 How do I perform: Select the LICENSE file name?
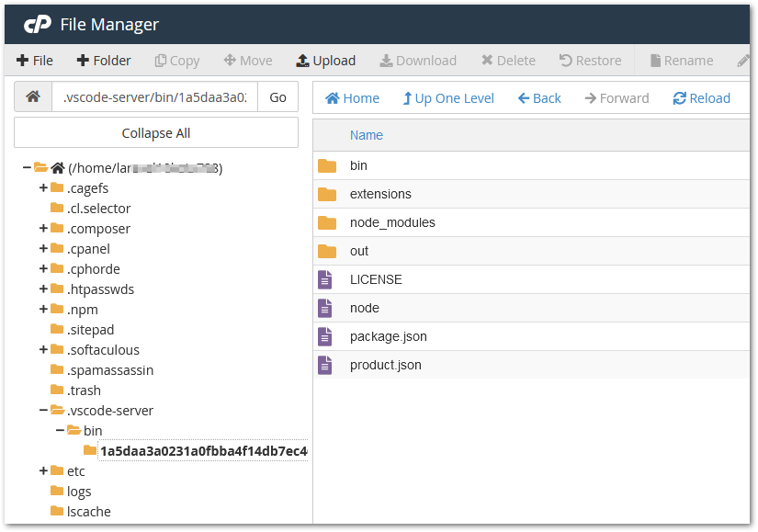tap(376, 279)
